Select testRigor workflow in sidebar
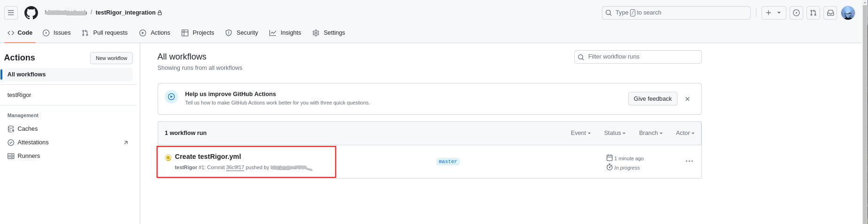The image size is (868, 224). pyautogui.click(x=19, y=95)
